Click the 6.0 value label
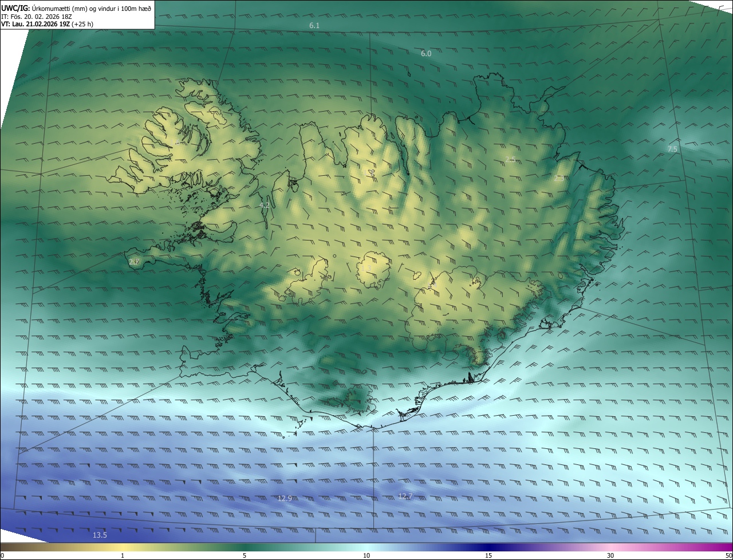 pos(426,53)
